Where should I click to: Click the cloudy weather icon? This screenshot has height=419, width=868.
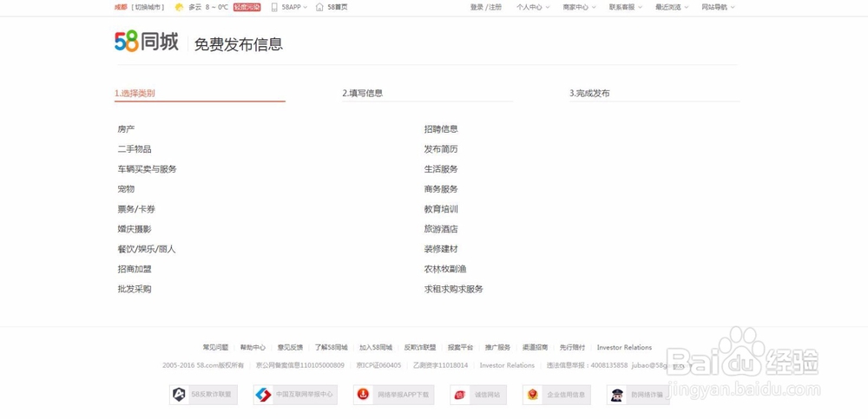point(180,7)
